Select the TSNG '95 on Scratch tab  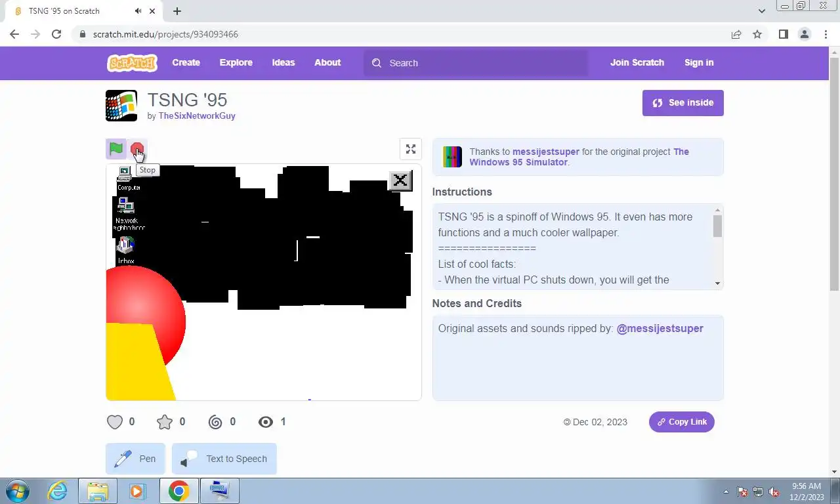(x=82, y=11)
